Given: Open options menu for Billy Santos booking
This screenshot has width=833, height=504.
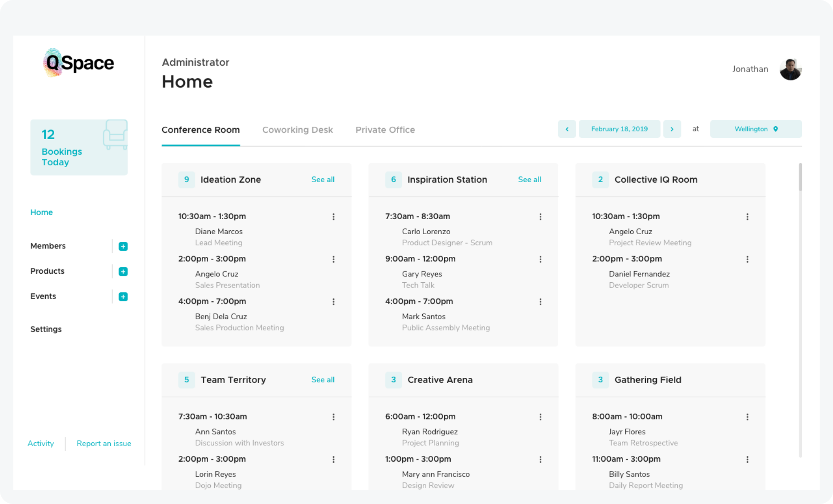Looking at the screenshot, I should [747, 460].
